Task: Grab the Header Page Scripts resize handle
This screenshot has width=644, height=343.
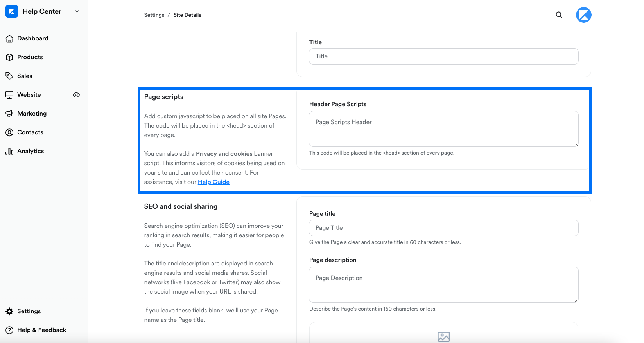Action: pyautogui.click(x=576, y=144)
